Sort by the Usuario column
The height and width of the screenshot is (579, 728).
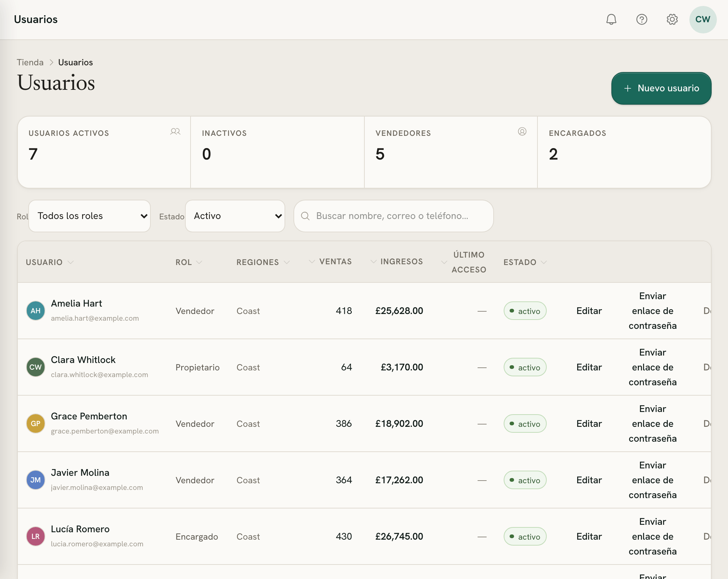[50, 262]
